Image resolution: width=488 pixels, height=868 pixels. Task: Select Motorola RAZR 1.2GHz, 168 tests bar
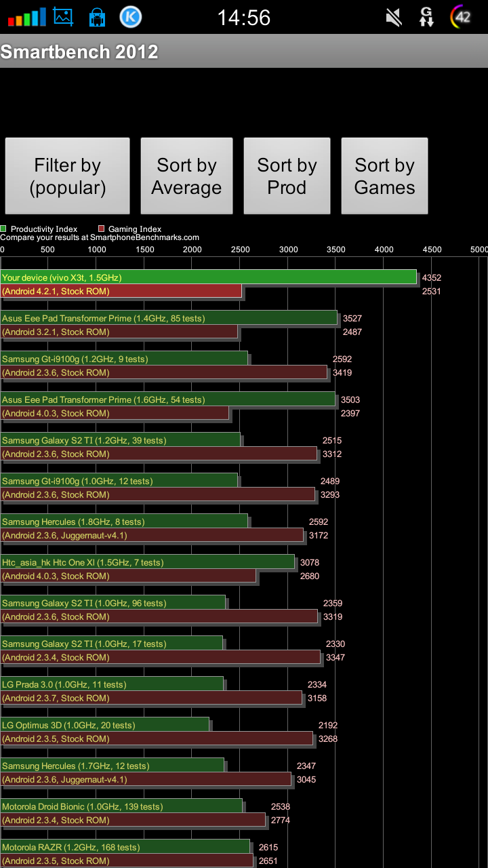pos(125,847)
